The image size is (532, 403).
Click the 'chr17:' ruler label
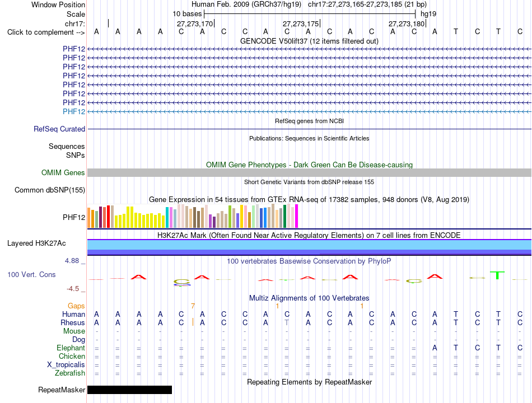pos(74,24)
